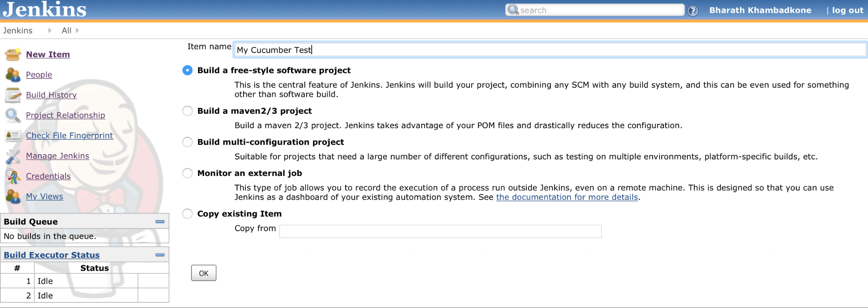Viewport: 868px width, 308px height.
Task: Click the Manage Jenkins tools icon
Action: tap(13, 156)
